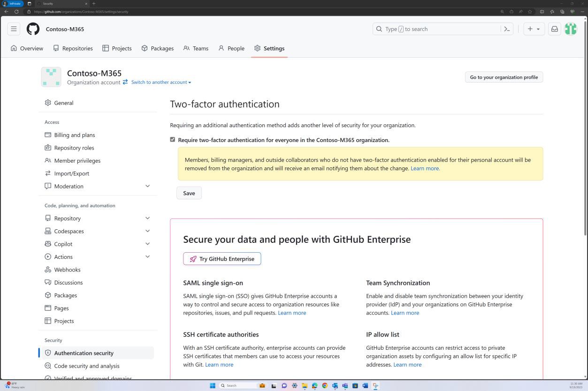Open Chrome from the taskbar
The image size is (588, 391).
pyautogui.click(x=325, y=385)
